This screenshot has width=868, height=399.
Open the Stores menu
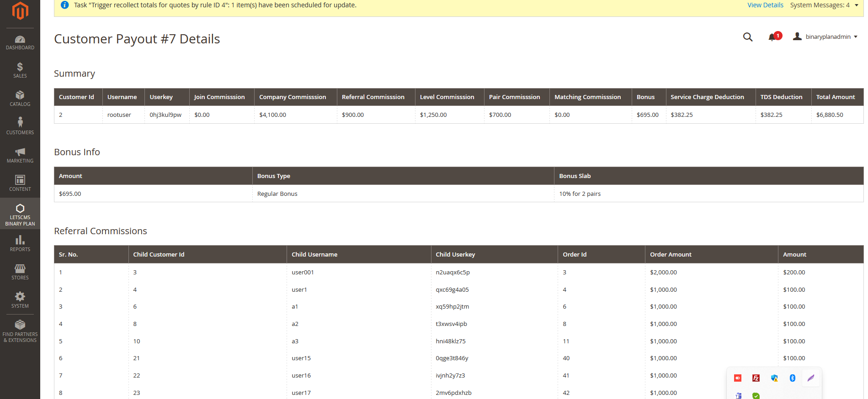(20, 272)
